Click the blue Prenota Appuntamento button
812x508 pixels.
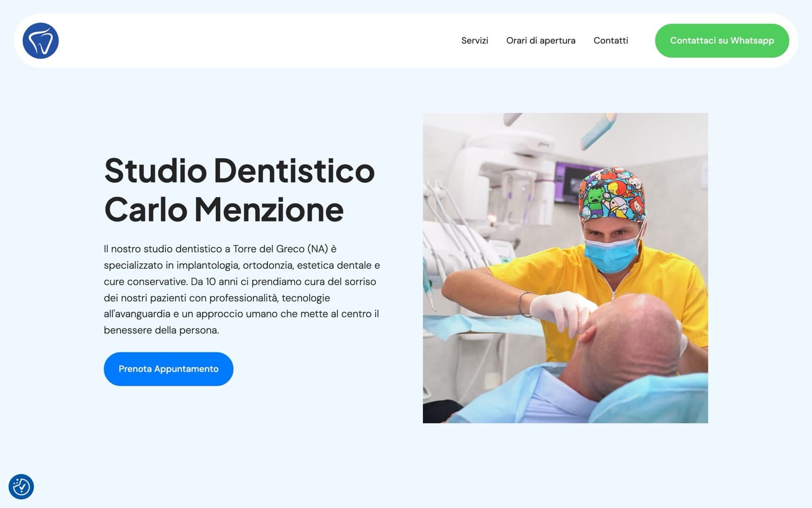coord(168,369)
